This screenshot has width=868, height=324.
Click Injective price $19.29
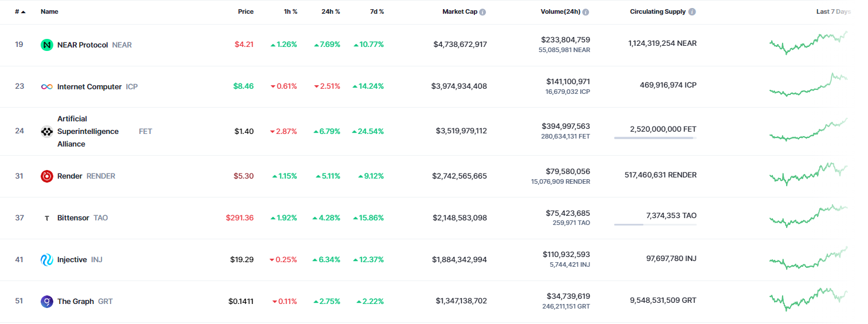tap(242, 259)
